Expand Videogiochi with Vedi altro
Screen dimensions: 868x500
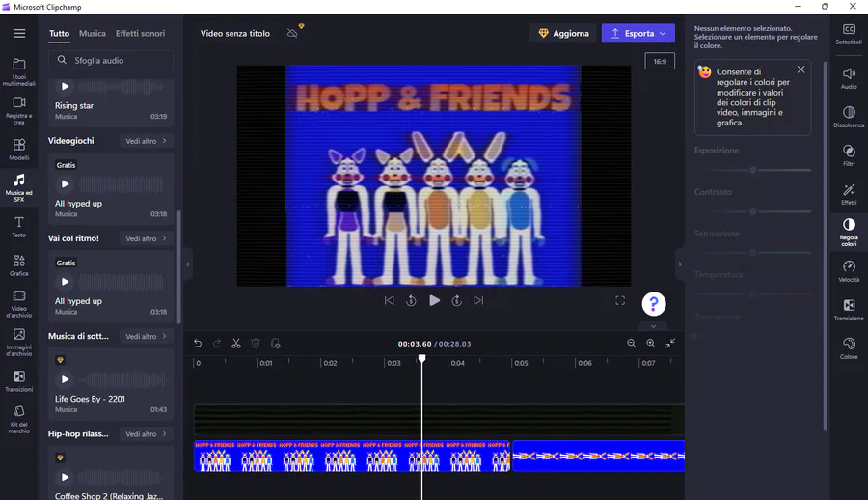coord(147,141)
